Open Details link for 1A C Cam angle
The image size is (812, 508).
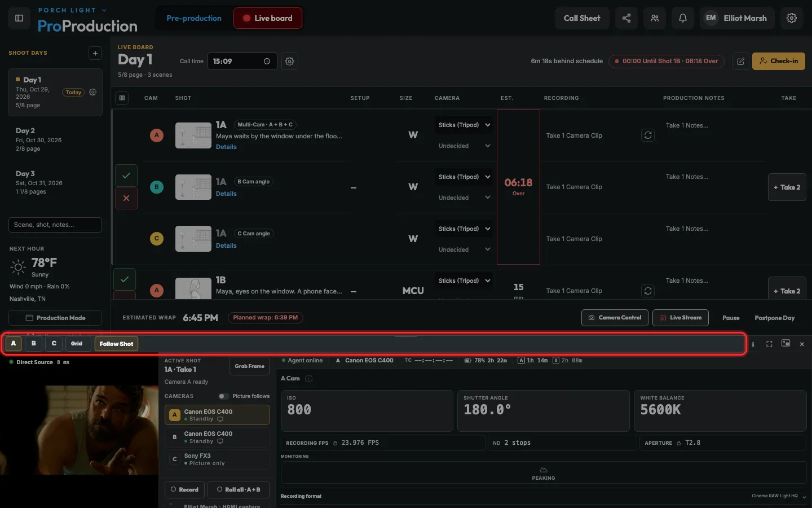(x=226, y=246)
